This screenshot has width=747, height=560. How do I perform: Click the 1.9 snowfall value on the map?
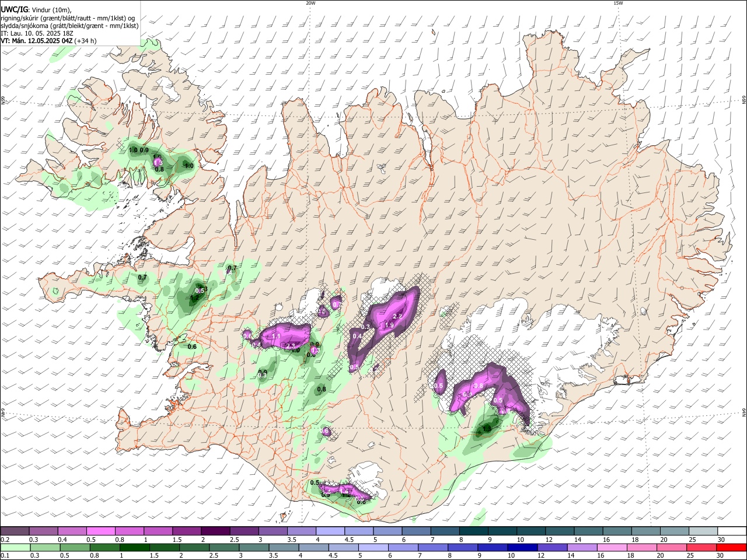pos(390,325)
